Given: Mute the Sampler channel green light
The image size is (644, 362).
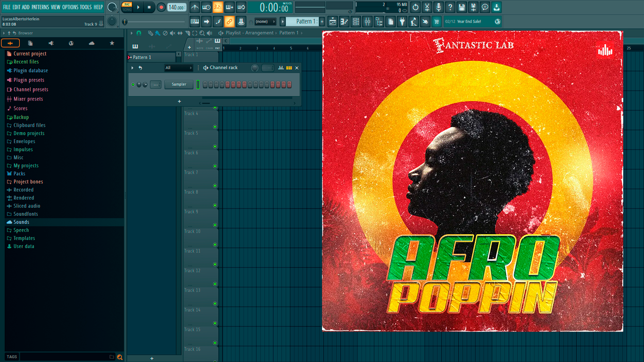Looking at the screenshot, I should coord(133,84).
